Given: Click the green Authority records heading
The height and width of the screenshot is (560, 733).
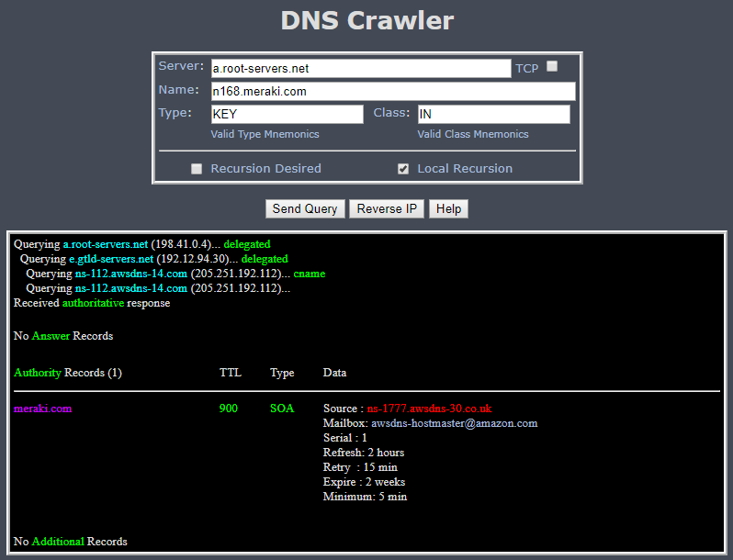Looking at the screenshot, I should coord(37,373).
